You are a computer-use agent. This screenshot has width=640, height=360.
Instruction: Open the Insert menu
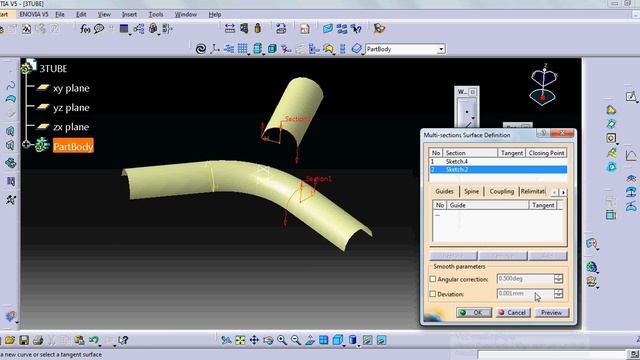(x=129, y=14)
